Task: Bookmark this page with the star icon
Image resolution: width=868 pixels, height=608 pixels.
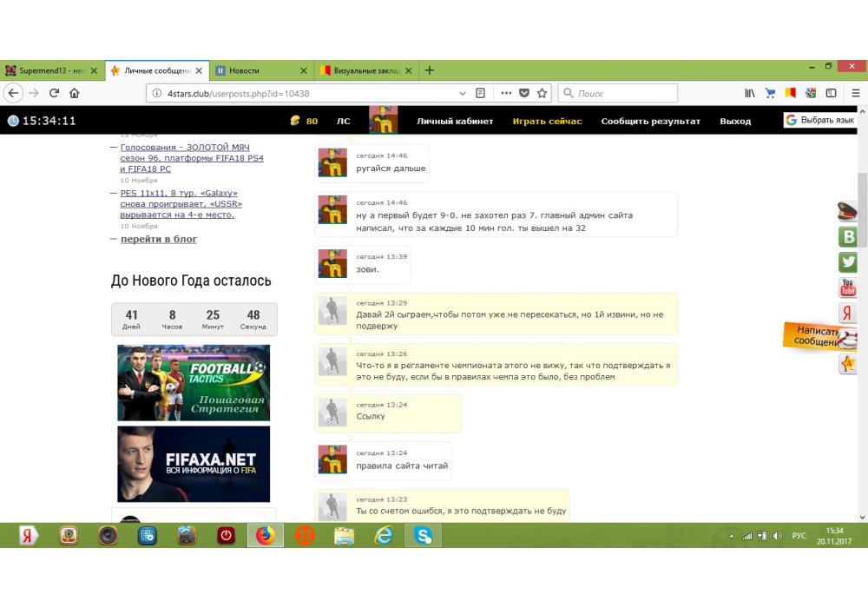Action: point(542,93)
